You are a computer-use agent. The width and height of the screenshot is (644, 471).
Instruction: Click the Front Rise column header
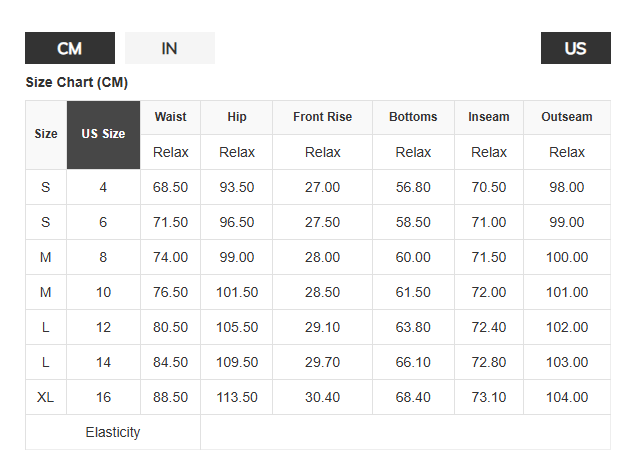coord(322,117)
